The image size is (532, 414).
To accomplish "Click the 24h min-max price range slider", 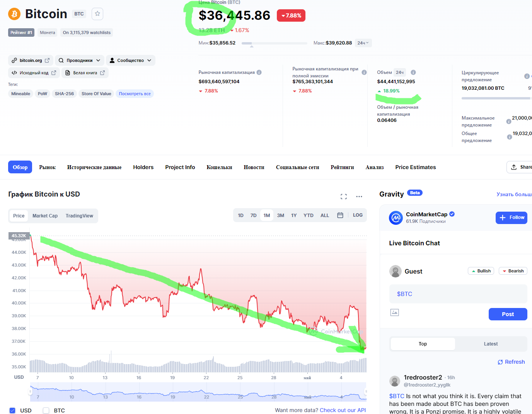I will coord(275,43).
